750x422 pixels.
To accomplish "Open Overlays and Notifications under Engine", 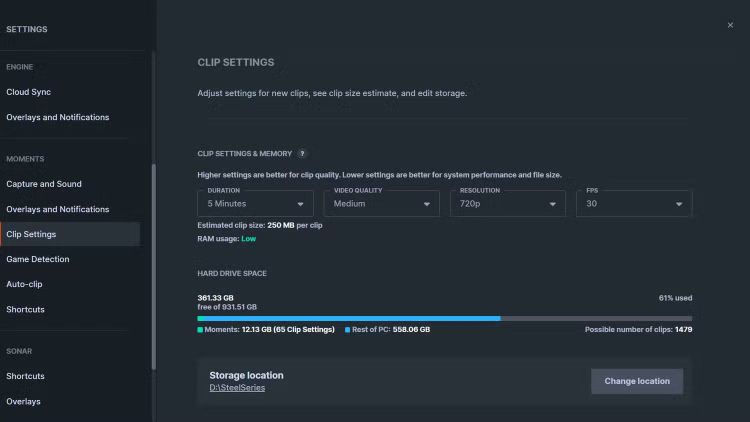I will (58, 117).
